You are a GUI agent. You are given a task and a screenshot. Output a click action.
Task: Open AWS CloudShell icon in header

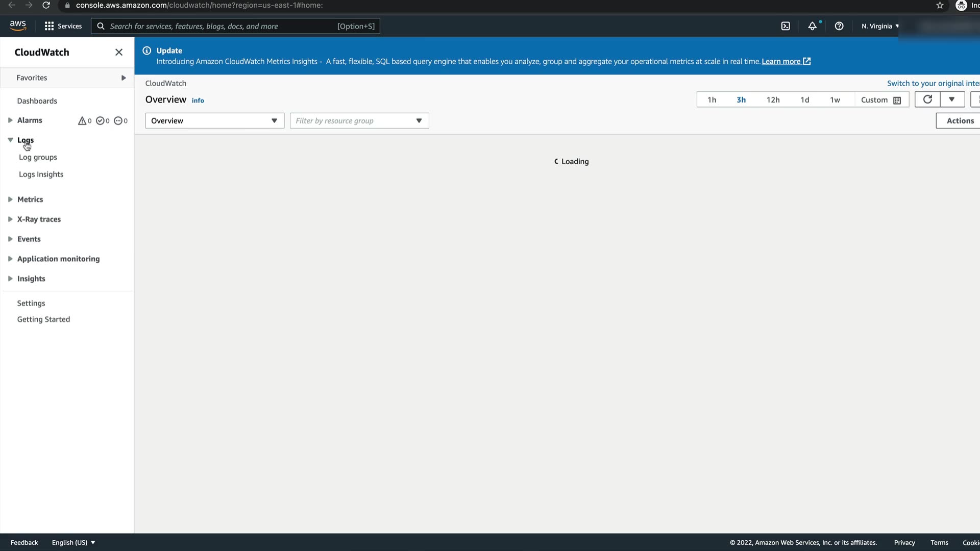click(x=786, y=26)
